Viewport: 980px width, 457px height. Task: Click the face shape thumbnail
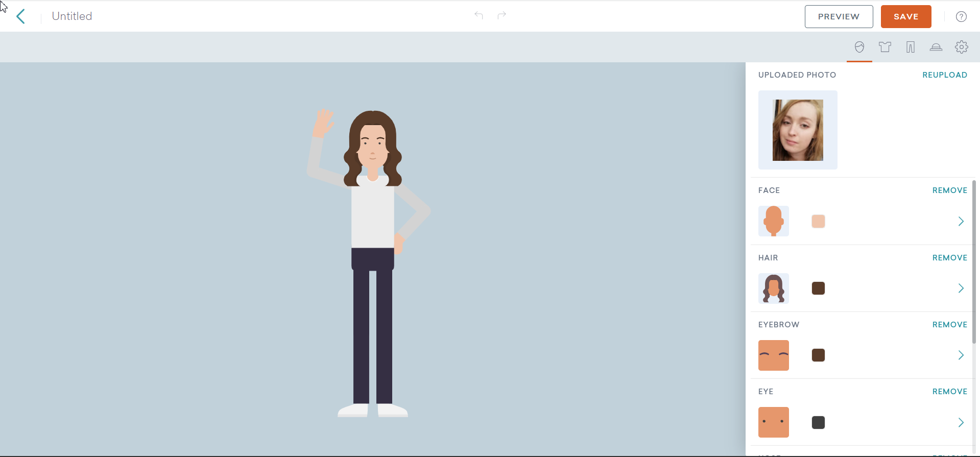(x=774, y=221)
